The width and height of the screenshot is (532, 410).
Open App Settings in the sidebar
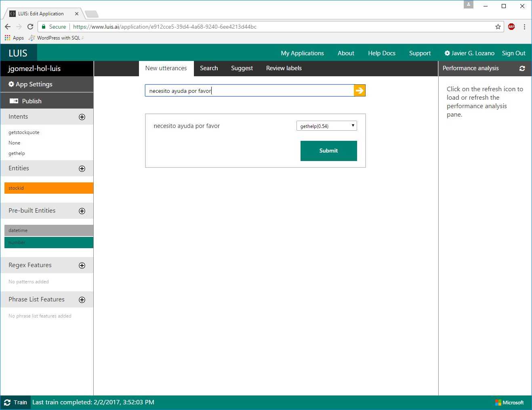[47, 84]
